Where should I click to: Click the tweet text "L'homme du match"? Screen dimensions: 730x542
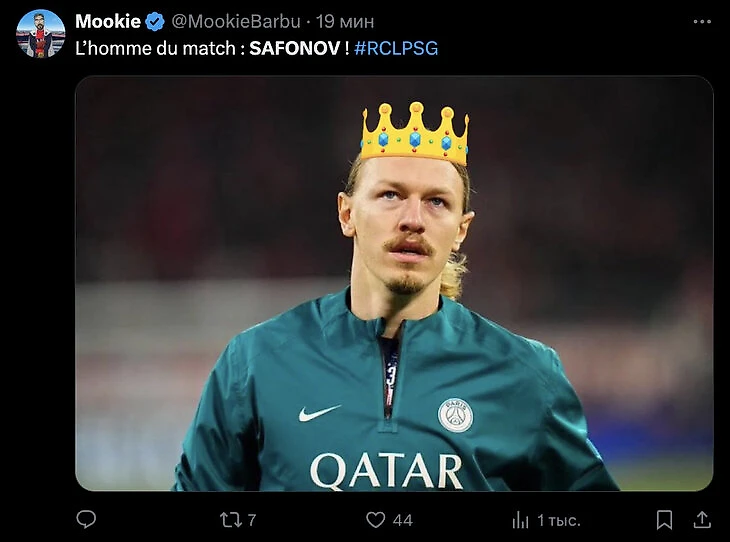[157, 48]
